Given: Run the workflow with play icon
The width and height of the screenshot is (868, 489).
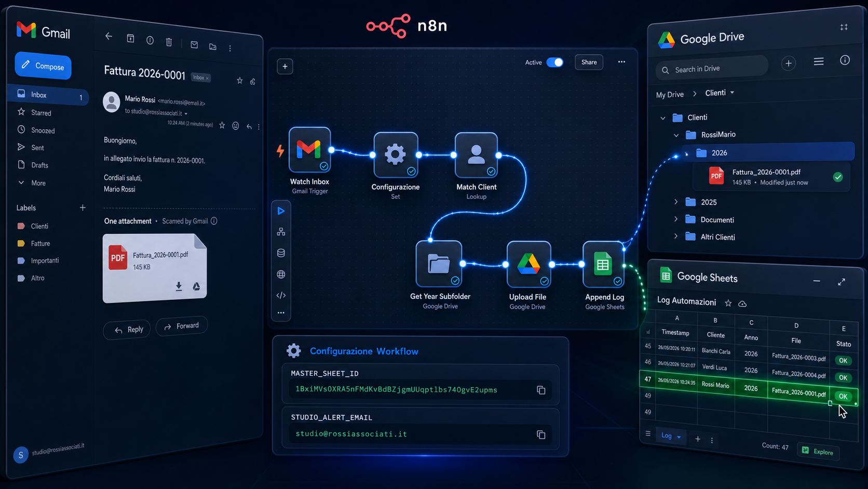Looking at the screenshot, I should point(281,211).
